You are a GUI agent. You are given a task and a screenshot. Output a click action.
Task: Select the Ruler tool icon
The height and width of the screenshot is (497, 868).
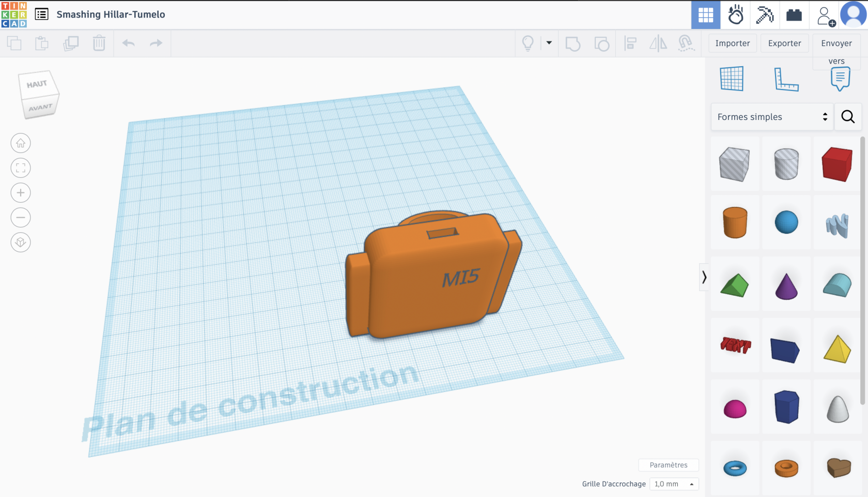786,79
